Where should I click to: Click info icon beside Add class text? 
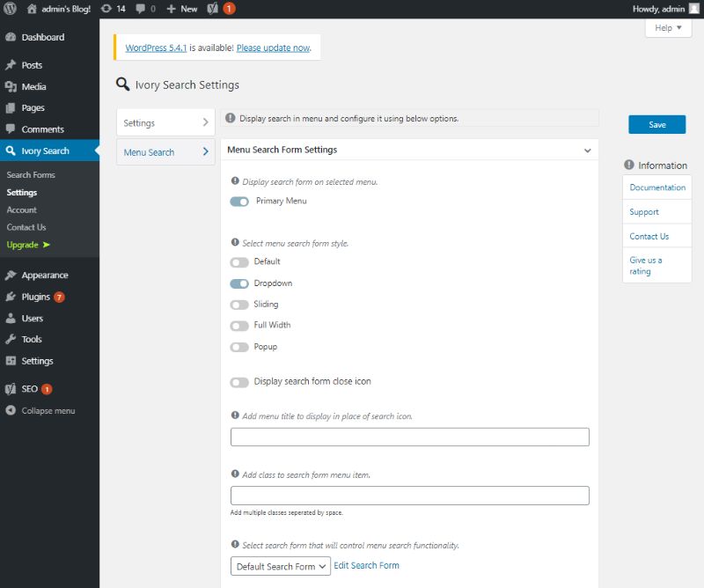pos(235,474)
